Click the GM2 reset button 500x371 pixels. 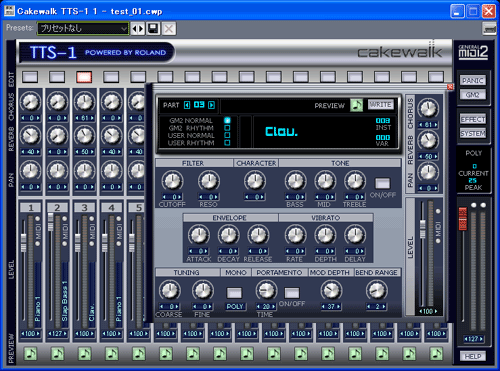473,95
